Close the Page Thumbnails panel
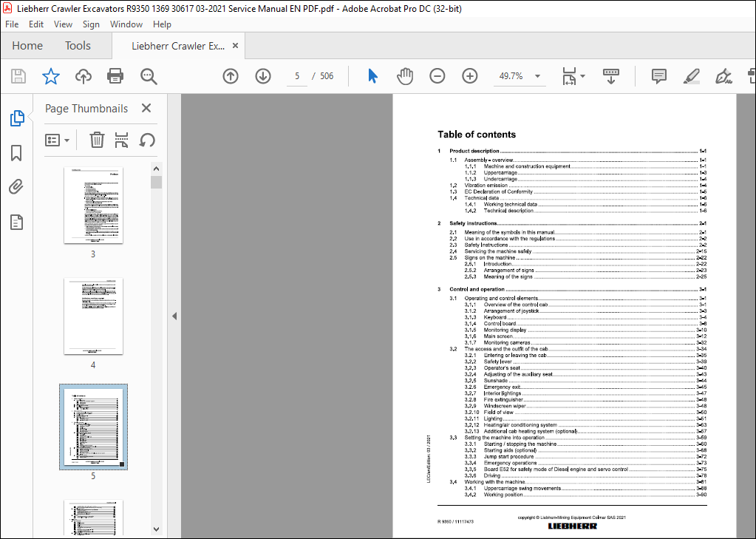756x539 pixels. point(146,108)
